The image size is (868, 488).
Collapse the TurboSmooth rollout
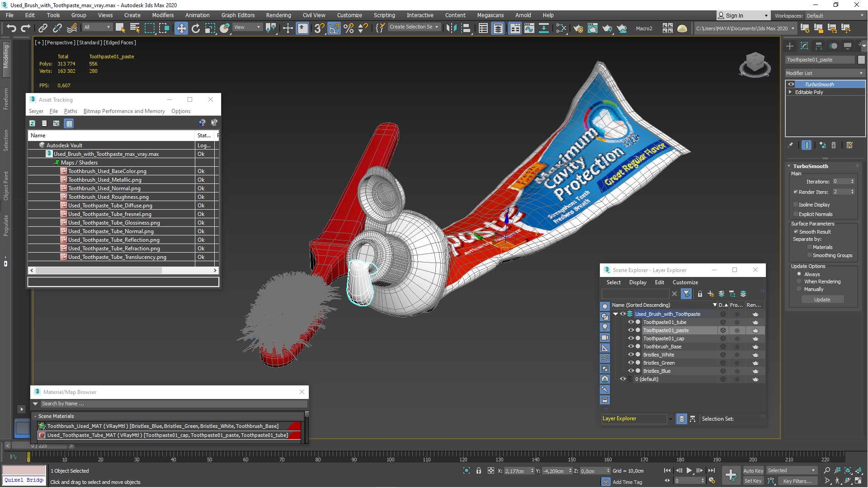[789, 166]
